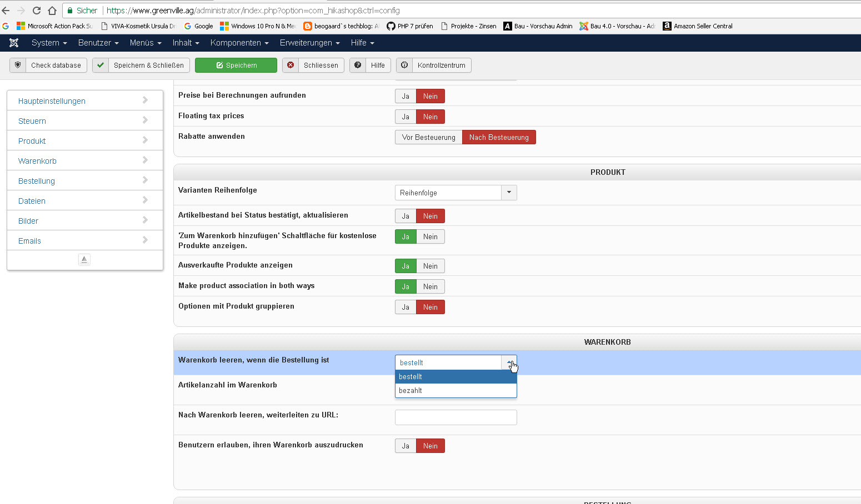Click the Schliessen button

(x=313, y=65)
